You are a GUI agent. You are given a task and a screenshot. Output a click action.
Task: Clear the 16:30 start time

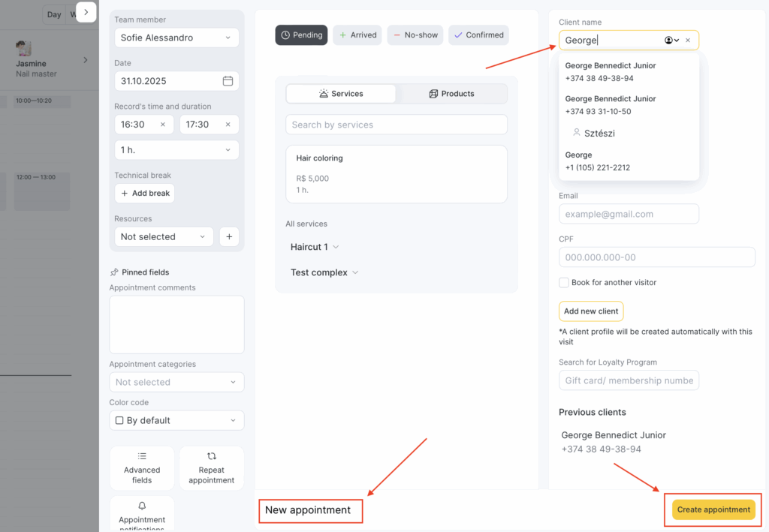pyautogui.click(x=163, y=125)
